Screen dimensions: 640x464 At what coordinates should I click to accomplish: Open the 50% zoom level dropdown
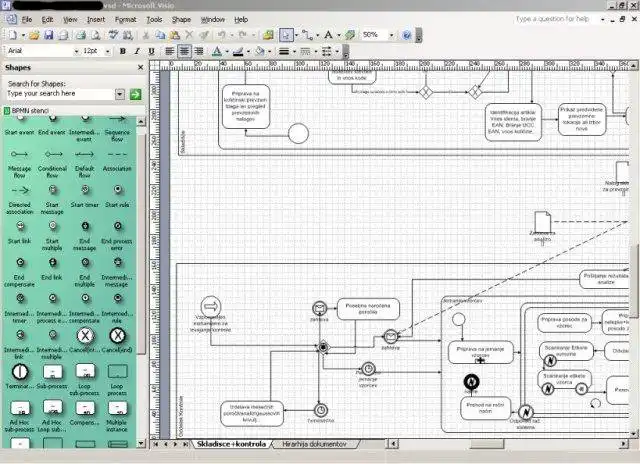coord(391,35)
